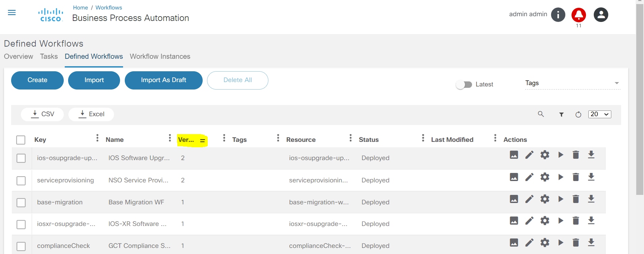Open the hamburger navigation menu
The width and height of the screenshot is (644, 254).
12,13
